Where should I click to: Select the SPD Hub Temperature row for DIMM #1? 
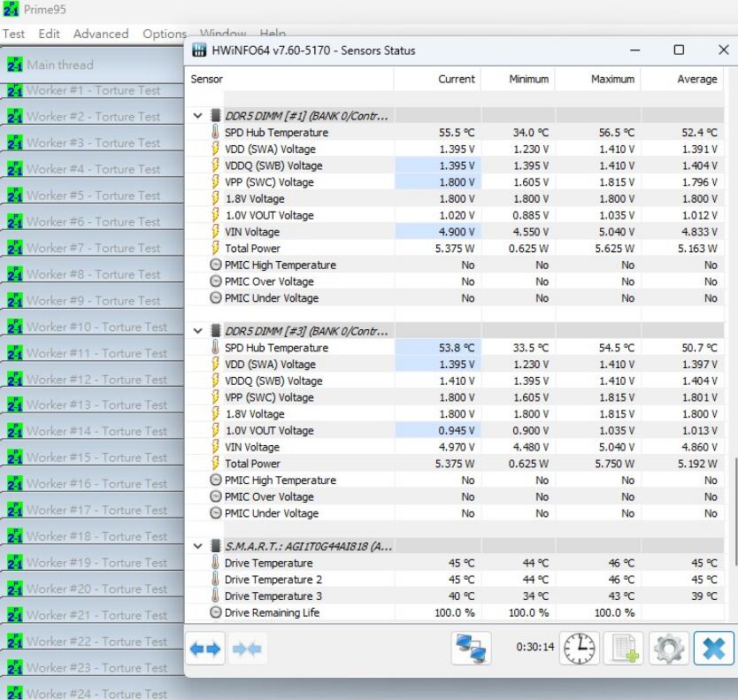276,133
